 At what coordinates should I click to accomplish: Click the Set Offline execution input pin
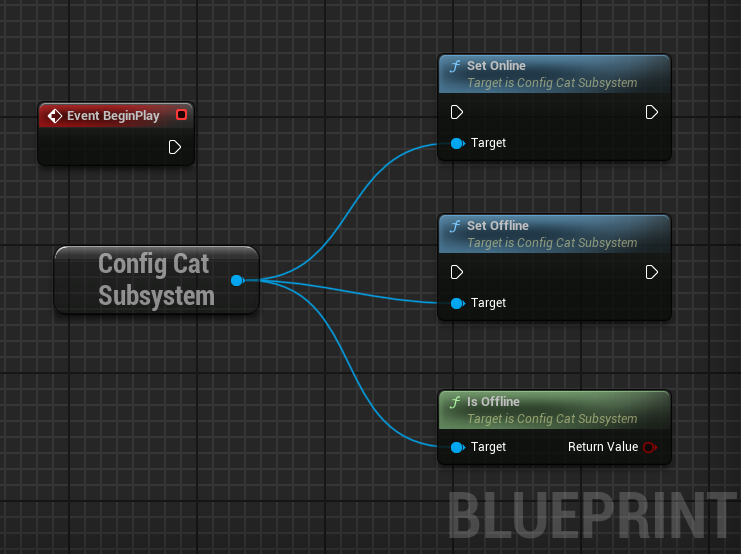pos(457,272)
